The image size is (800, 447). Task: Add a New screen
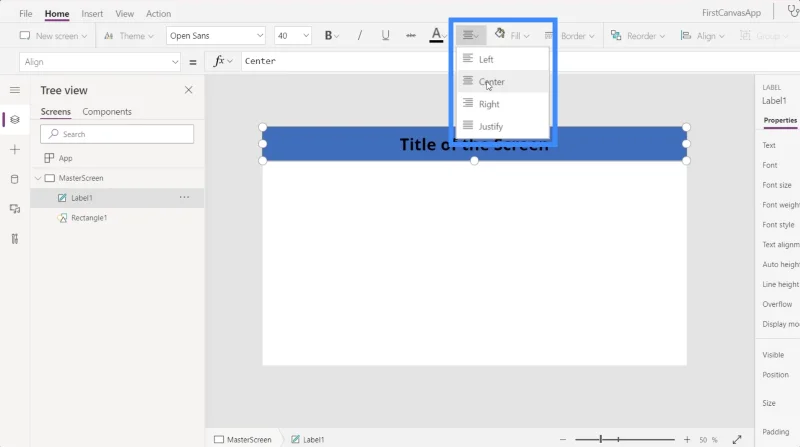53,36
